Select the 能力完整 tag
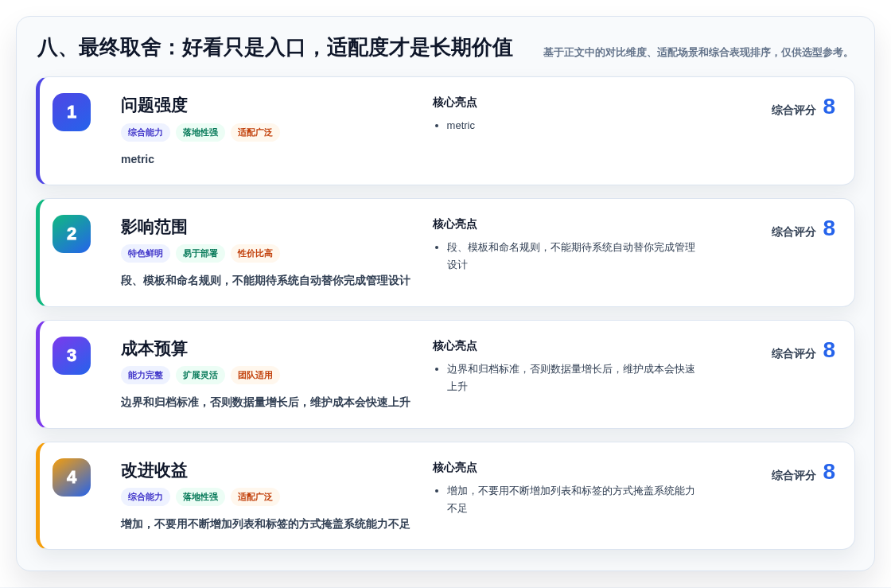Image resolution: width=891 pixels, height=588 pixels. (x=146, y=375)
